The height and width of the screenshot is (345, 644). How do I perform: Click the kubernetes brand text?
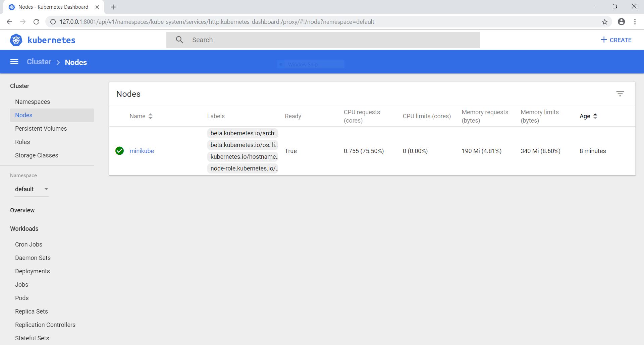click(x=51, y=40)
